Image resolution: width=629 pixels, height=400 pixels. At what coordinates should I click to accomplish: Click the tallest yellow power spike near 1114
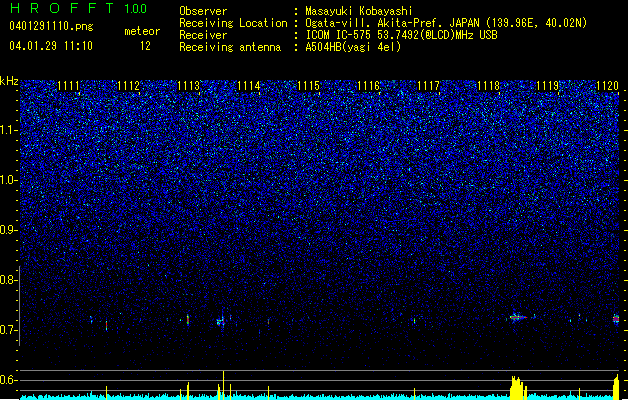pos(223,384)
